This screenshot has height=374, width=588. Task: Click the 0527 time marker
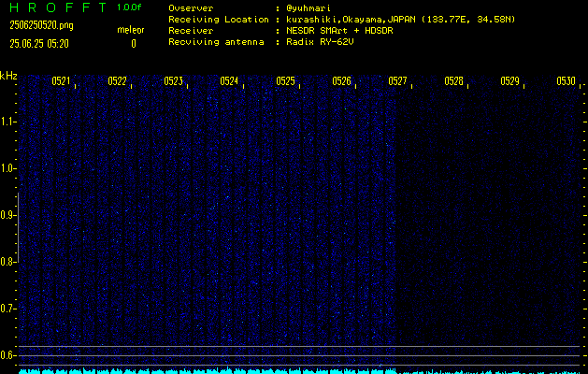(398, 81)
